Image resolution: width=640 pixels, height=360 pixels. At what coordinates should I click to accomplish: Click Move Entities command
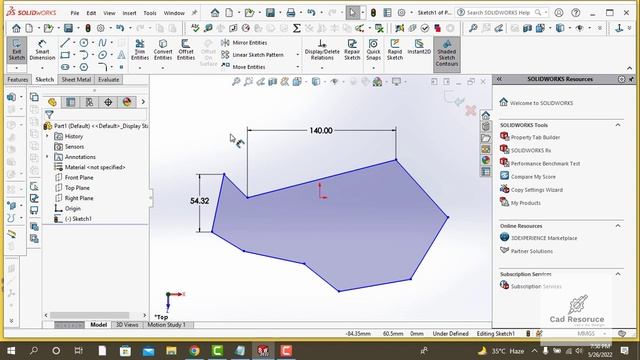tap(243, 67)
